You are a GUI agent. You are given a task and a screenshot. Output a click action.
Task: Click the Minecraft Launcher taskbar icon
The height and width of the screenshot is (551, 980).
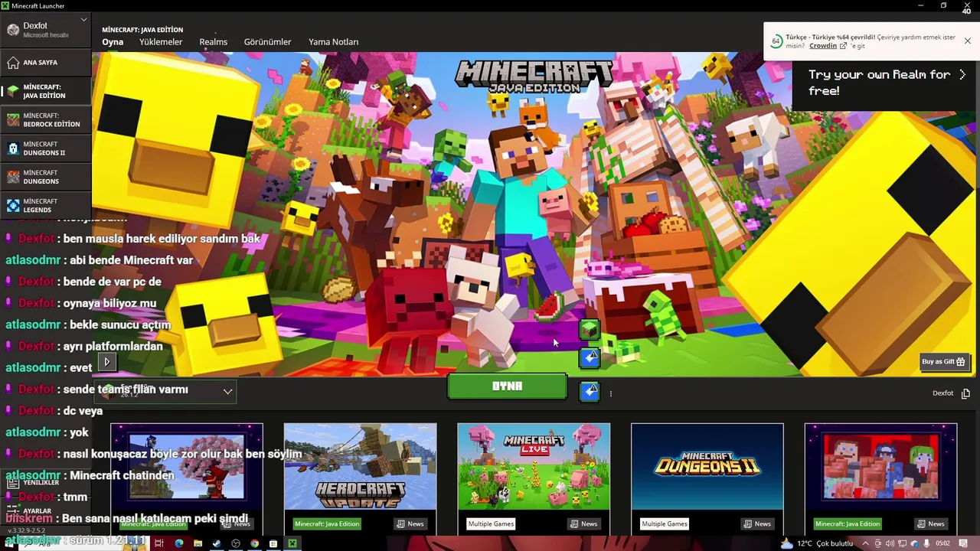[x=292, y=543]
